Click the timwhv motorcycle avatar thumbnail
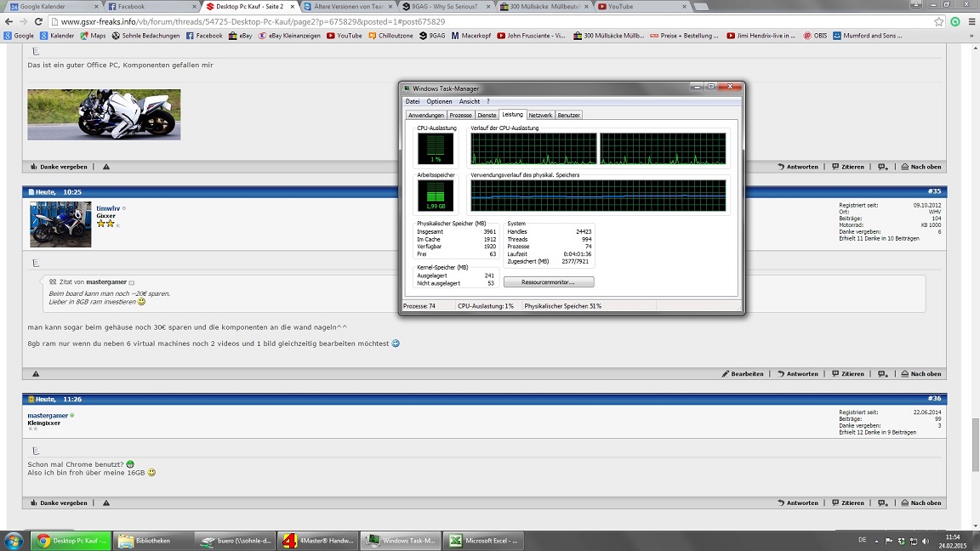The height and width of the screenshot is (551, 980). tap(60, 224)
